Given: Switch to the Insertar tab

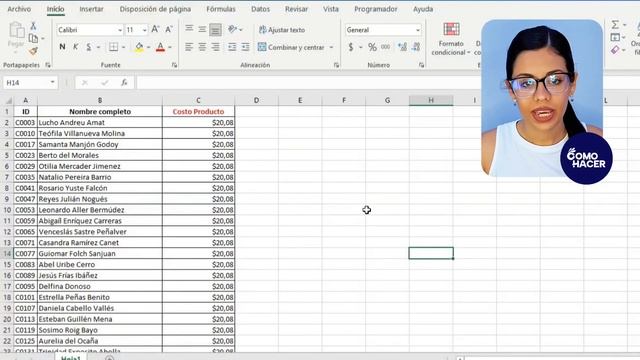Looking at the screenshot, I should (91, 9).
